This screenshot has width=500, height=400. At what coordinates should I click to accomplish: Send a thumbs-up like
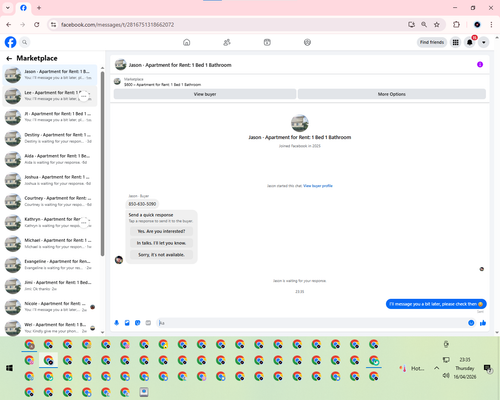click(x=483, y=323)
